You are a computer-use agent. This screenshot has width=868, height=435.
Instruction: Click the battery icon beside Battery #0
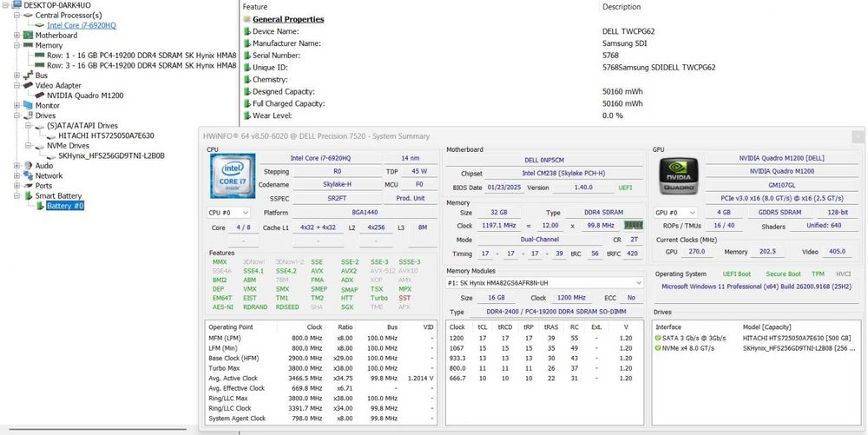click(x=41, y=206)
